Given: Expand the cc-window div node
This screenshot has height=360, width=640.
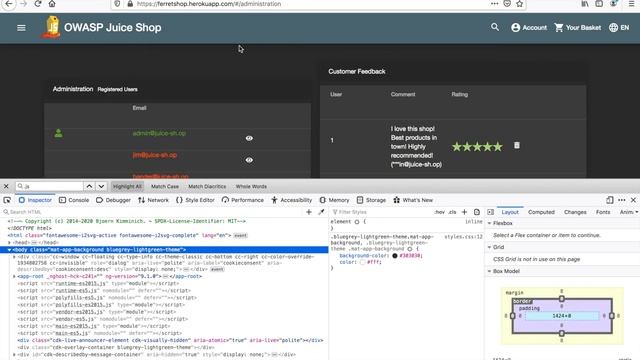Looking at the screenshot, I should pyautogui.click(x=14, y=257).
